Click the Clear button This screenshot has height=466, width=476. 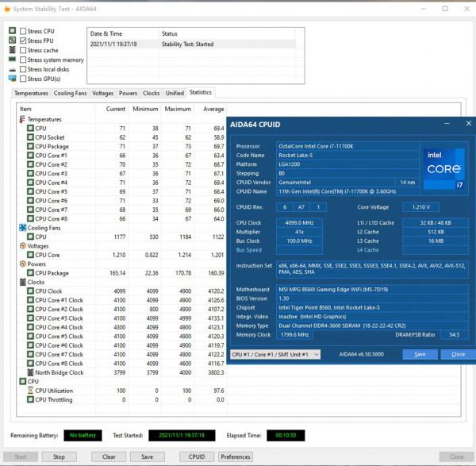109,456
